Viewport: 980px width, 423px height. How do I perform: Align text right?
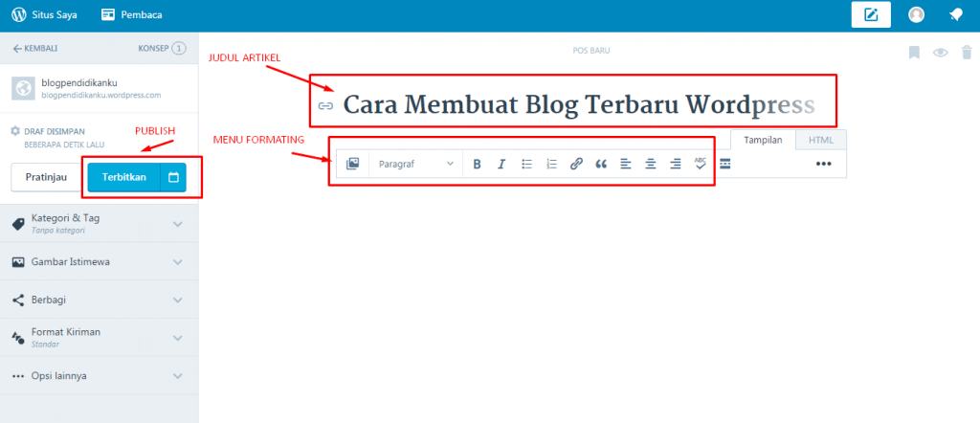coord(675,164)
